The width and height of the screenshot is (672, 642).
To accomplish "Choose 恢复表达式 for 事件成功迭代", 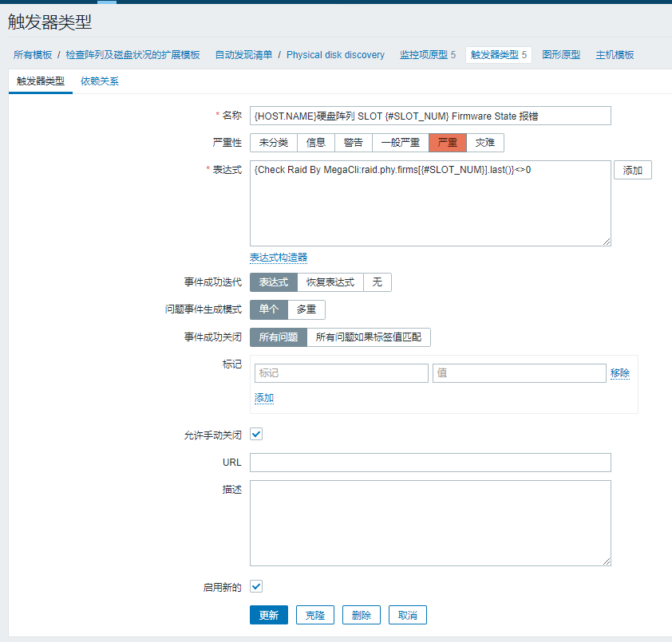I will pyautogui.click(x=330, y=282).
